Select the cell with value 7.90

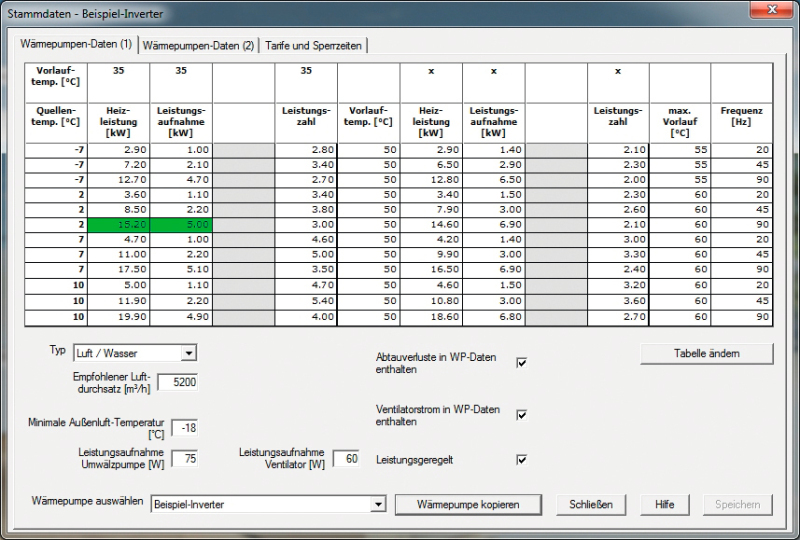coord(431,209)
